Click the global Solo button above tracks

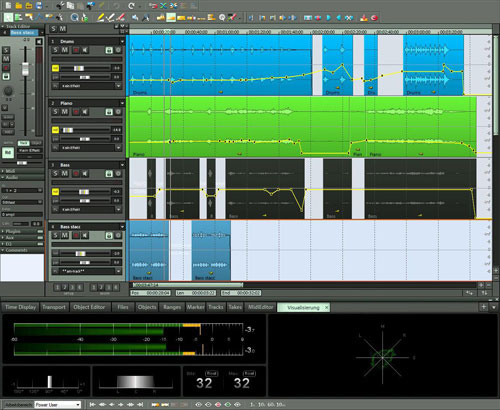(54, 29)
